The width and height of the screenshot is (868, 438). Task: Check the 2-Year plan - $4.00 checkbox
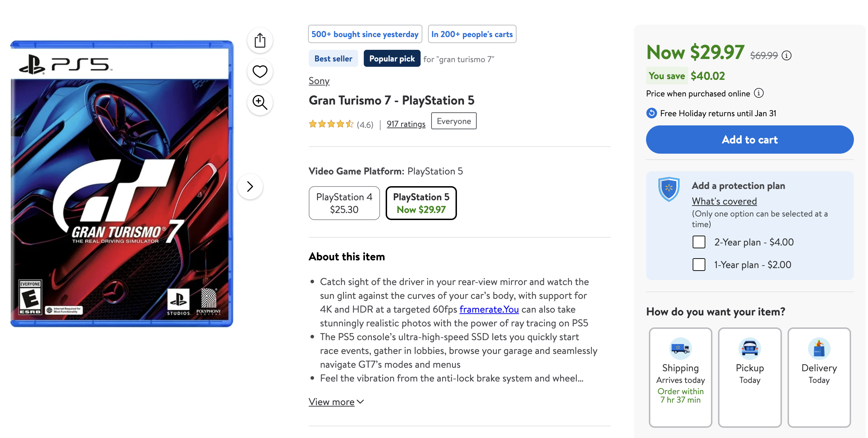(699, 242)
